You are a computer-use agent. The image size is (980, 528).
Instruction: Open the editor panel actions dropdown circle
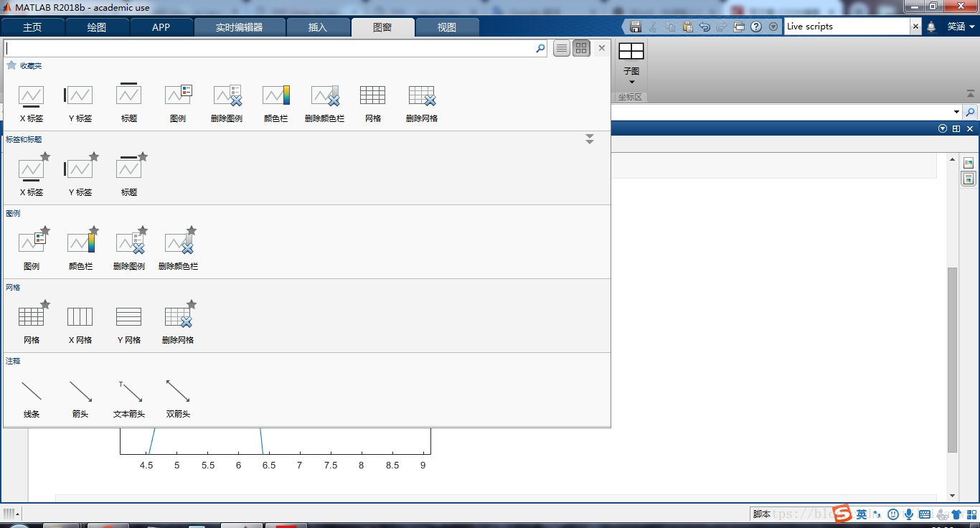click(943, 128)
